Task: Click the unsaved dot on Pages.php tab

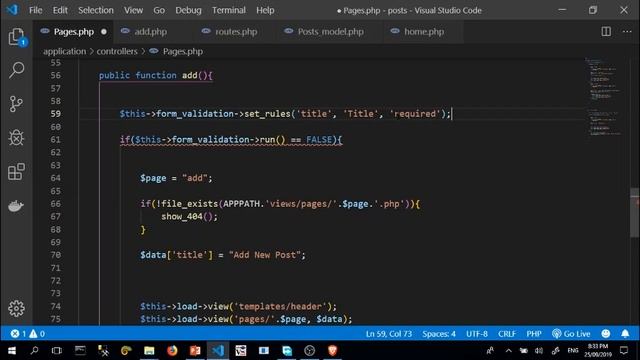Action: (104, 31)
